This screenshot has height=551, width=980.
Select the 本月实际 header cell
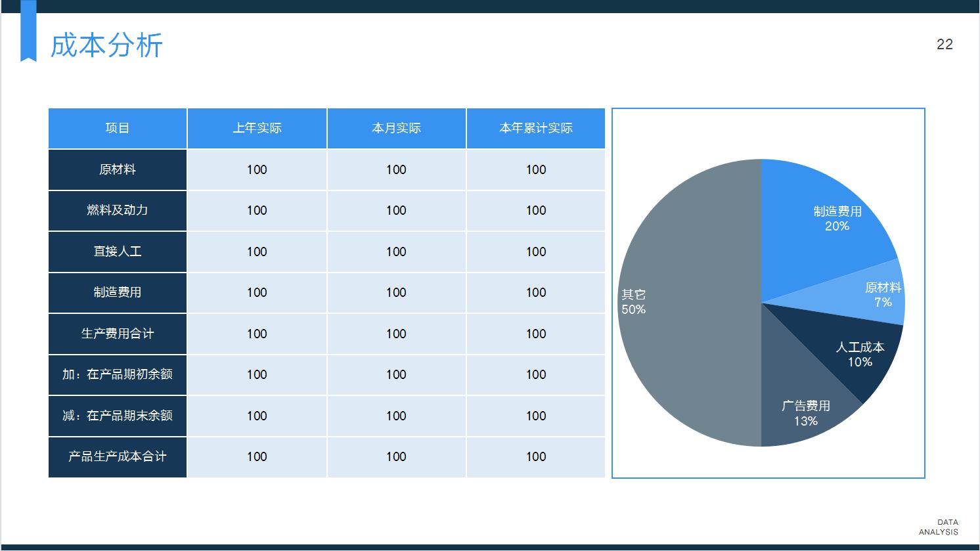point(396,128)
